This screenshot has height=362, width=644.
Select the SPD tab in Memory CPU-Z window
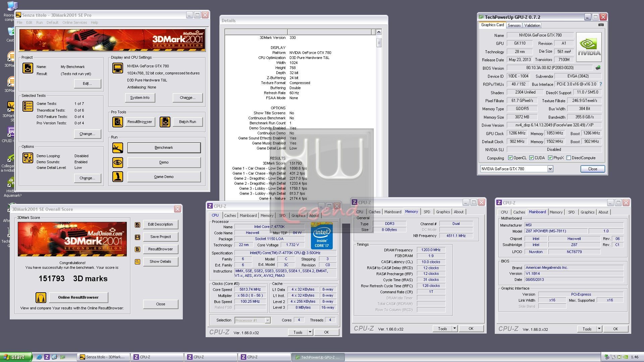click(427, 212)
